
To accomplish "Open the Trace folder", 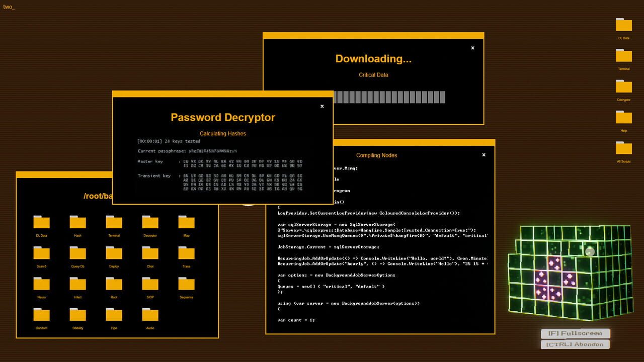I will click(186, 252).
